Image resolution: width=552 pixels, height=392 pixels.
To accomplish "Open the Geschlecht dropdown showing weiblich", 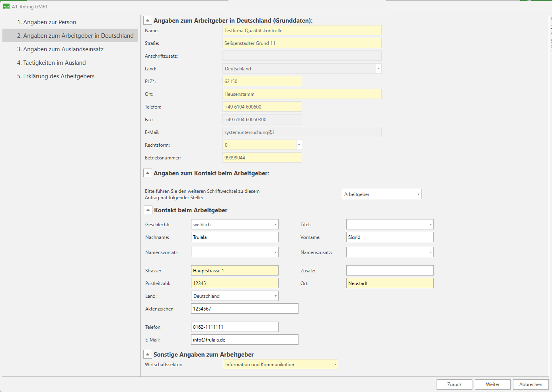I will tap(275, 225).
